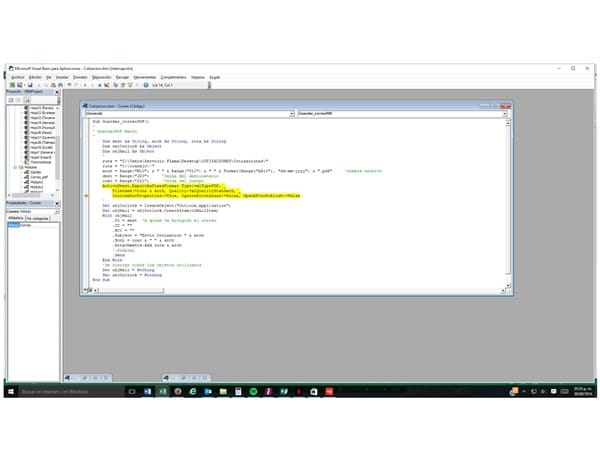The width and height of the screenshot is (600, 464).
Task: Click the code window scrollbar down arrow
Action: pos(508,285)
